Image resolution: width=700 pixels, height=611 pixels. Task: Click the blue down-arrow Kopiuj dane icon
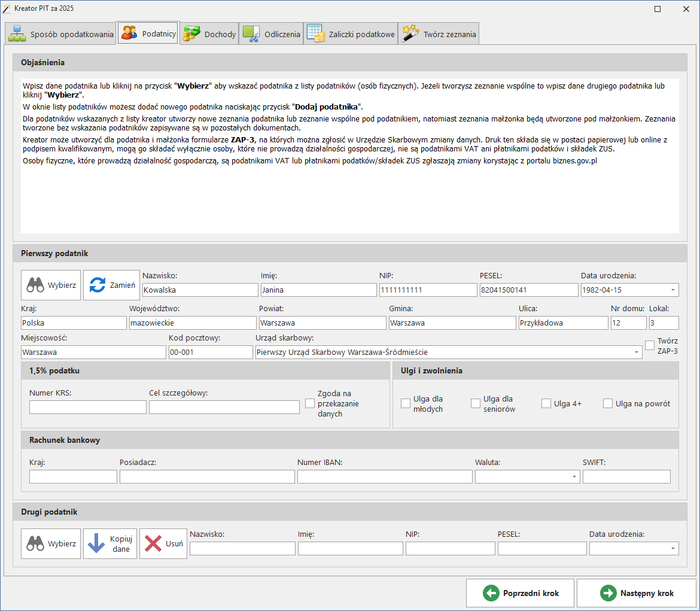point(96,543)
